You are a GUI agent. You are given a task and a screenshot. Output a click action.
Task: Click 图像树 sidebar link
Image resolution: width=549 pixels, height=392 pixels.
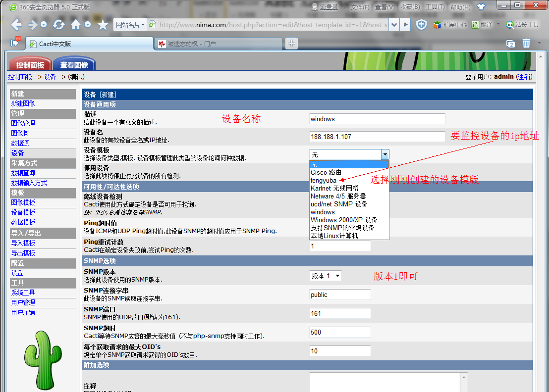point(20,133)
